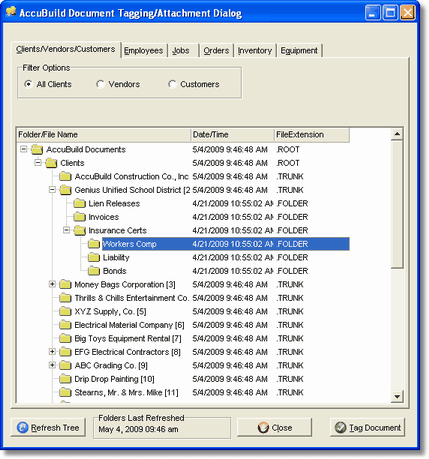Switch to the Employees tab
The height and width of the screenshot is (459, 429).
click(x=144, y=51)
